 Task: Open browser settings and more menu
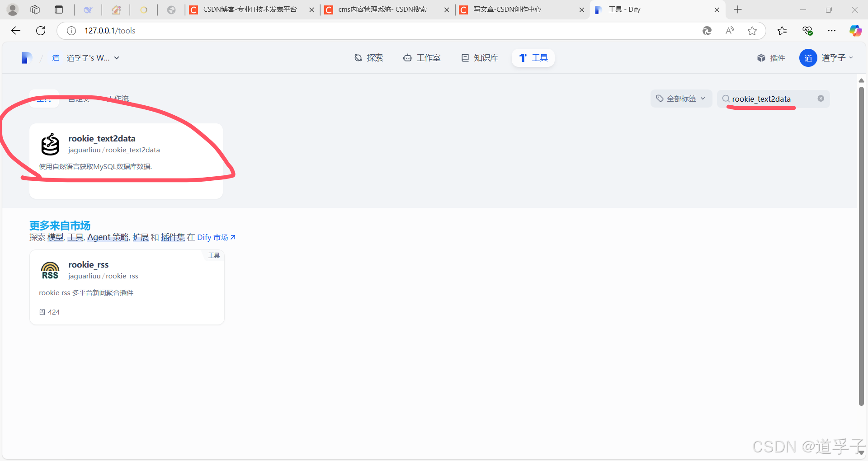[832, 31]
